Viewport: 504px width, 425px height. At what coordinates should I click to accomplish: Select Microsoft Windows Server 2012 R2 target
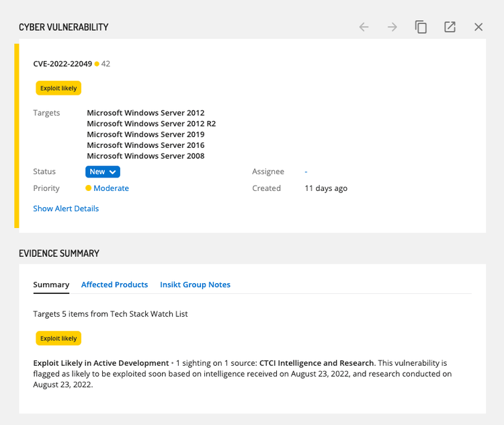coord(151,124)
